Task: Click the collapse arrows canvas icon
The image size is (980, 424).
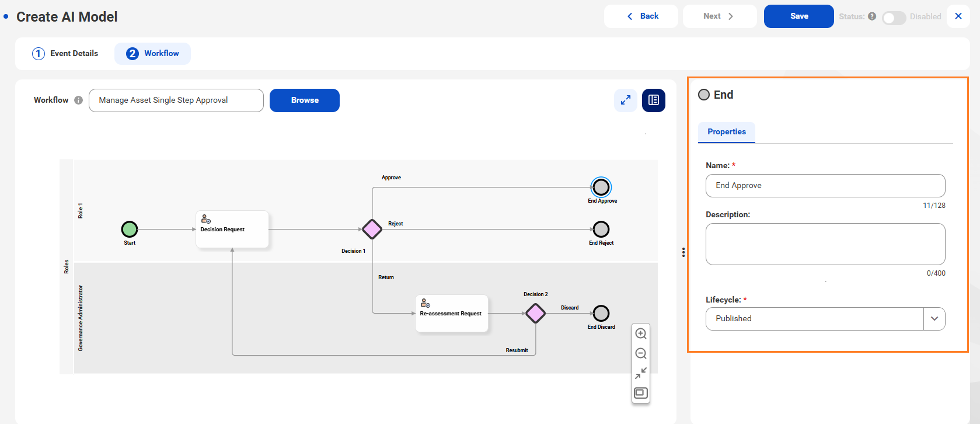Action: [x=641, y=373]
